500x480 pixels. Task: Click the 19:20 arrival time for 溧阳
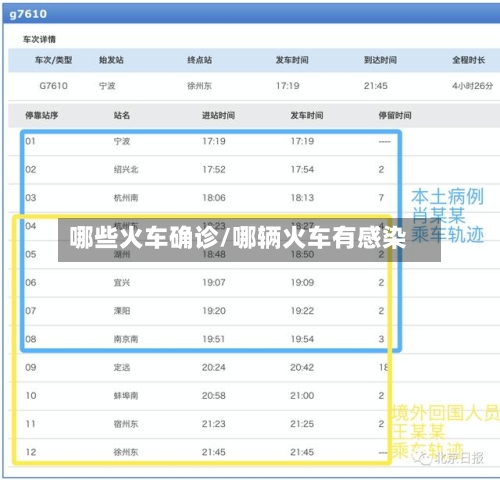214,311
